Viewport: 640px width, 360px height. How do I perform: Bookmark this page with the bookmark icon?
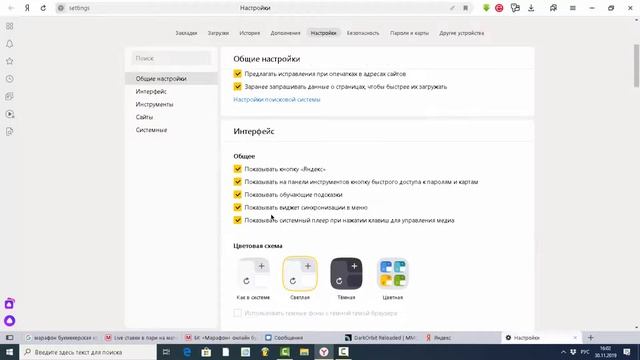[465, 8]
